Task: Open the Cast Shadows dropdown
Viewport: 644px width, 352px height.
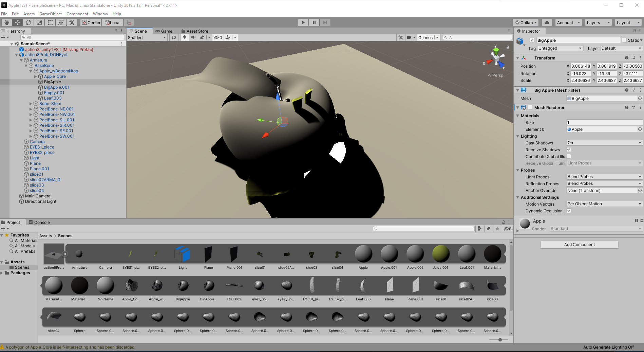Action: coord(604,143)
